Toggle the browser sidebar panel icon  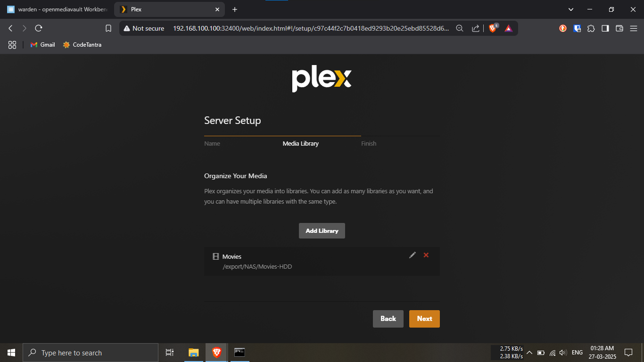click(x=605, y=28)
